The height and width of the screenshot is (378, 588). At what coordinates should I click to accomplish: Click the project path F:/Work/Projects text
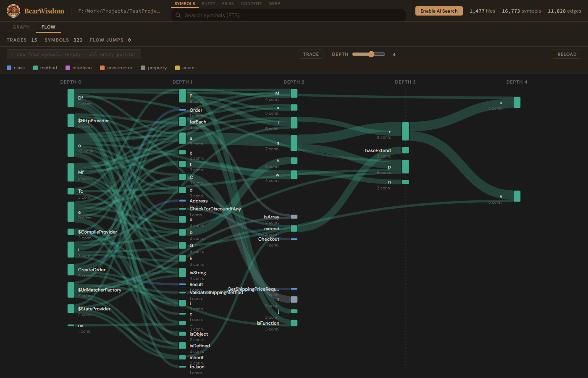coord(119,11)
